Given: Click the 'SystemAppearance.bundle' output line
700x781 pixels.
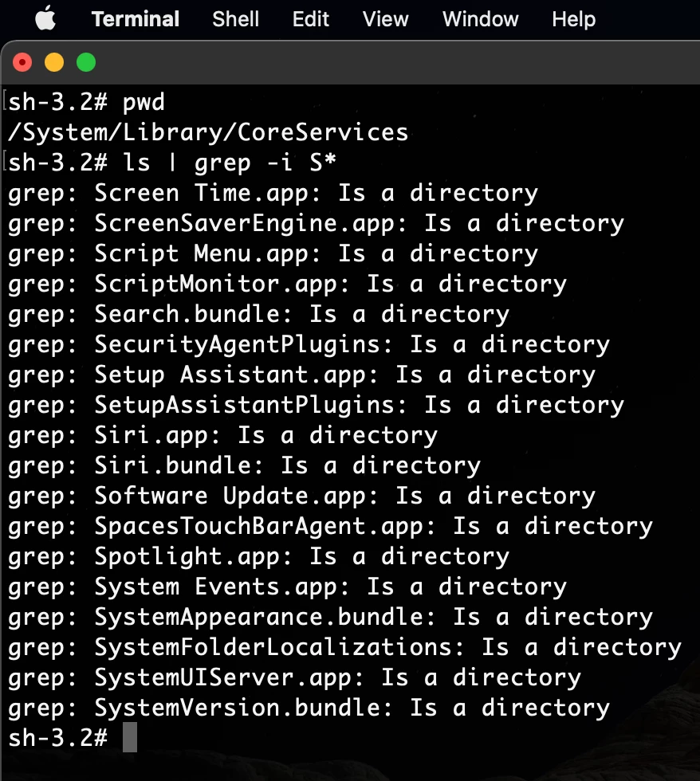Looking at the screenshot, I should (331, 618).
